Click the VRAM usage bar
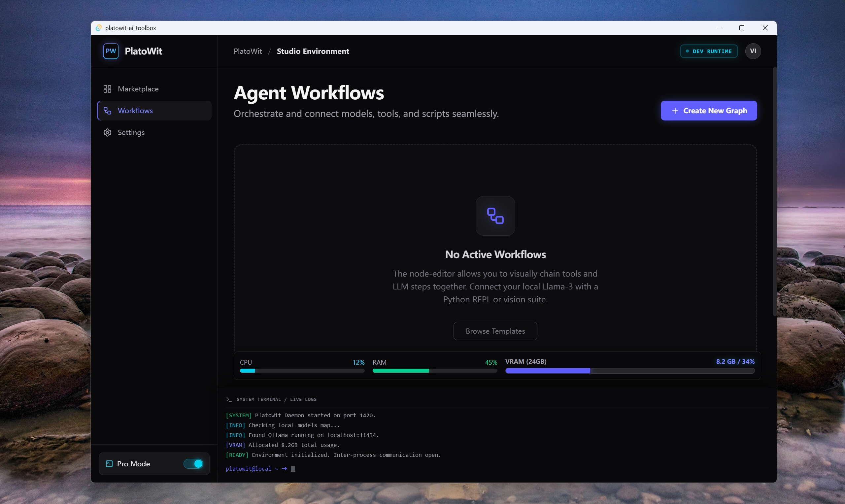Screen dimensions: 845x504 point(630,371)
